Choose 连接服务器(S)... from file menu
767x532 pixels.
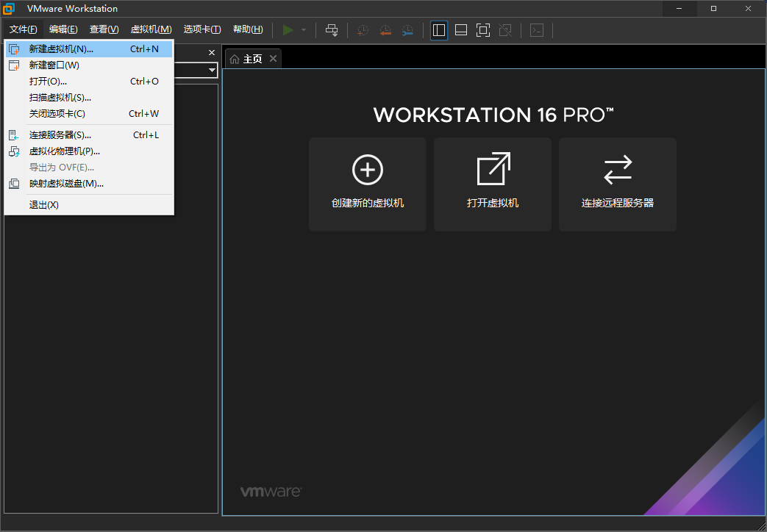60,135
